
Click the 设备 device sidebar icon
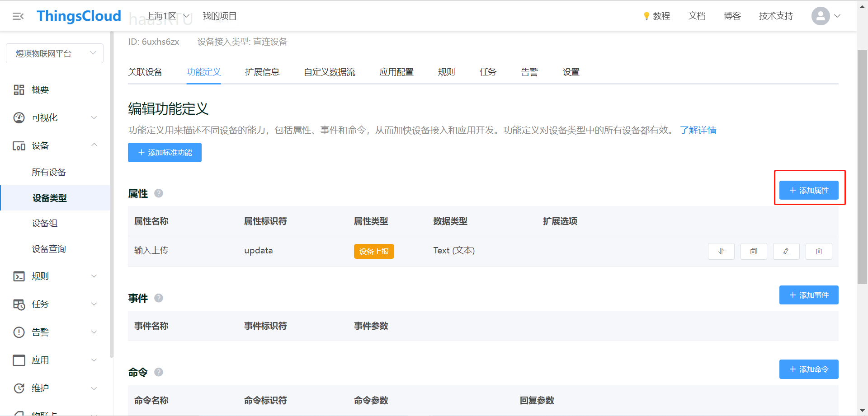click(19, 145)
